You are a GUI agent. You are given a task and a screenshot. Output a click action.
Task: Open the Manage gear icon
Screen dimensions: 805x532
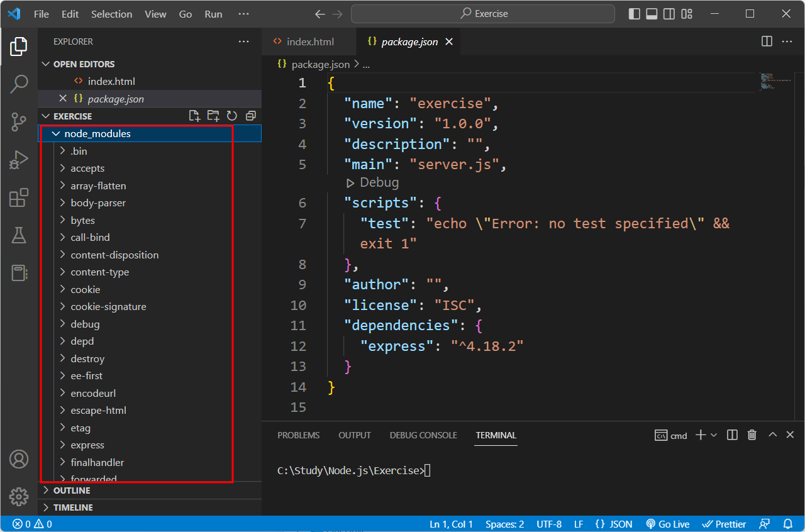pos(19,497)
